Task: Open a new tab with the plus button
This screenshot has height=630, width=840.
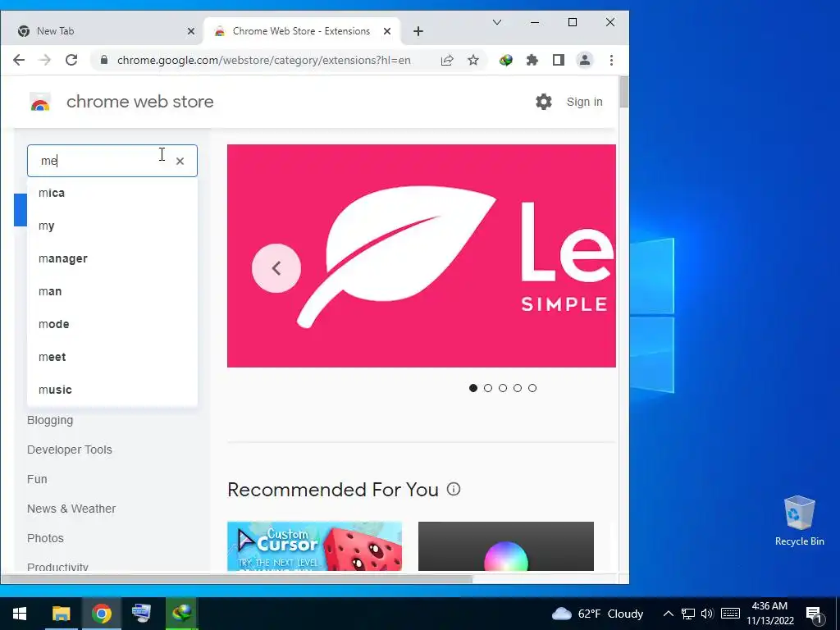Action: pos(418,31)
